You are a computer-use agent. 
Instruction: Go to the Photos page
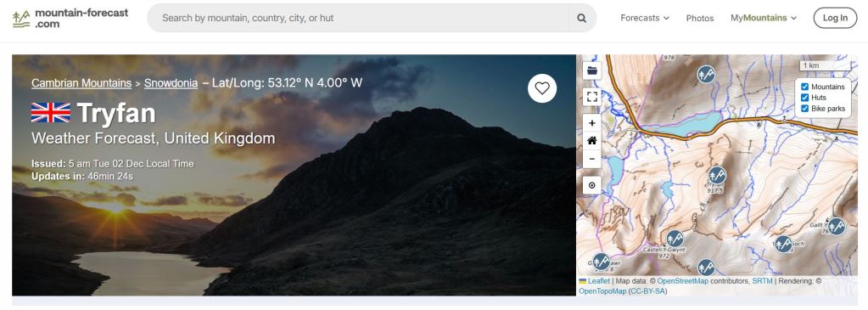pyautogui.click(x=700, y=18)
